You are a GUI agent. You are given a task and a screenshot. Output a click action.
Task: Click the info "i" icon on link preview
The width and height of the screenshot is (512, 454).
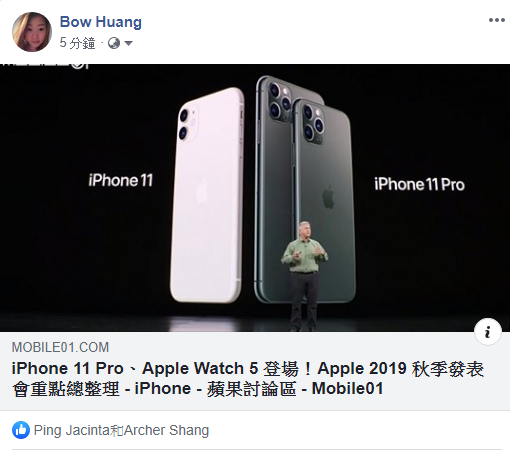[x=488, y=332]
